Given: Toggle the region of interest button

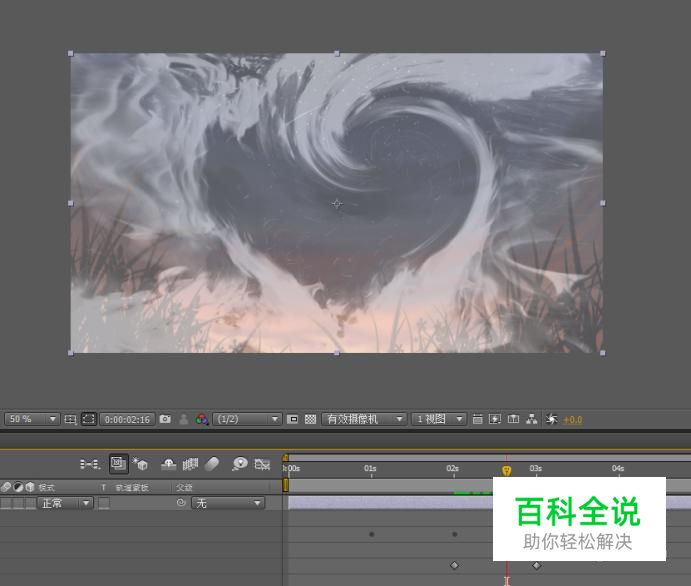Looking at the screenshot, I should coord(292,419).
